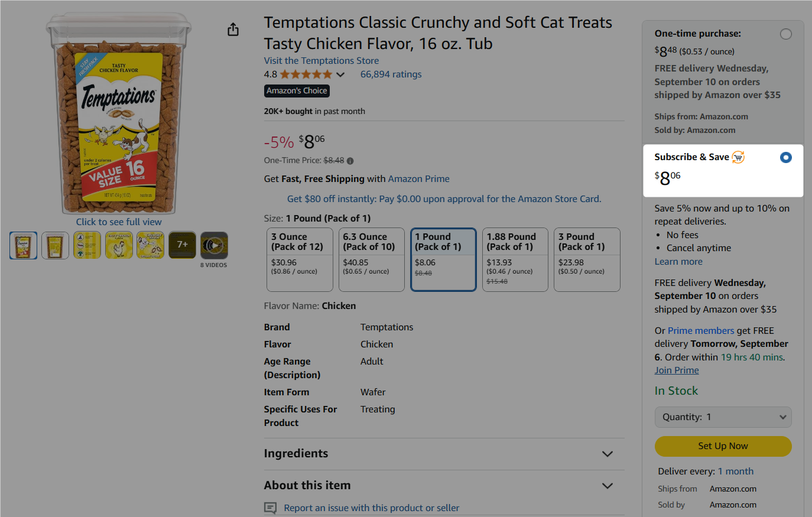This screenshot has width=812, height=517.
Task: Pick the 3 Pound (Pack of 1) option
Action: 587,259
